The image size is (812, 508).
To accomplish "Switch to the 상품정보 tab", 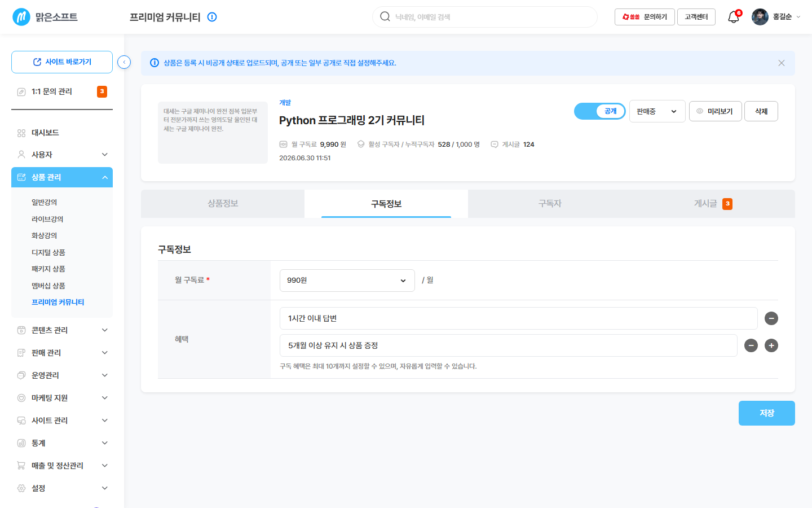I will click(223, 204).
